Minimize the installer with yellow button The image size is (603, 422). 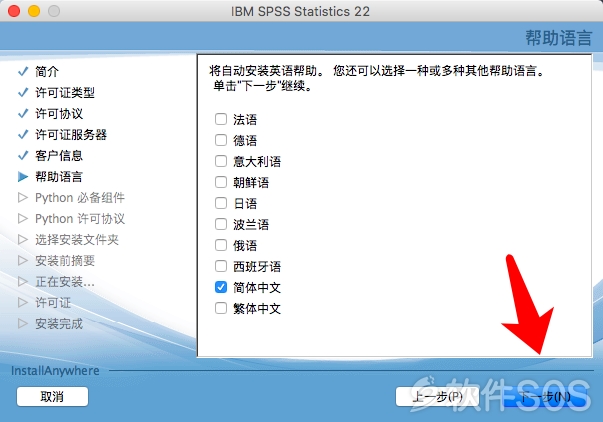34,11
